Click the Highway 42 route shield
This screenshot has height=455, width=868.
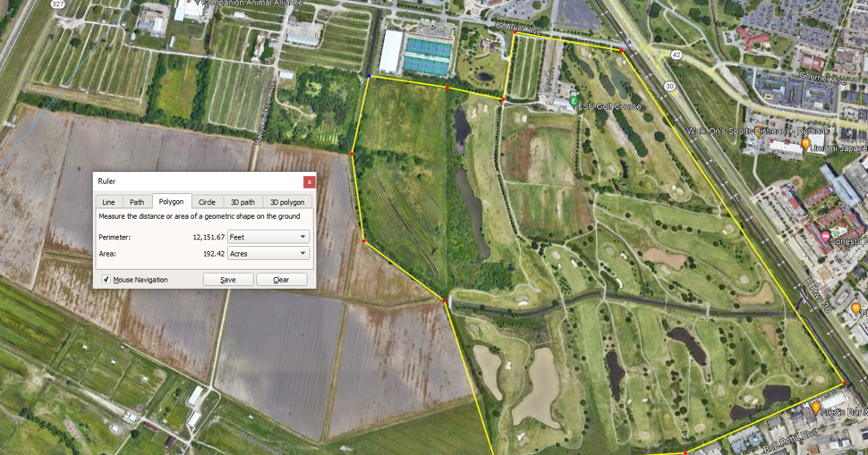coord(676,55)
